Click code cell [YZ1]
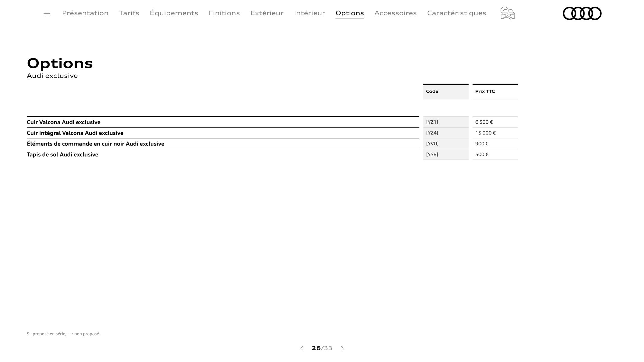This screenshot has height=362, width=644. coord(446,122)
